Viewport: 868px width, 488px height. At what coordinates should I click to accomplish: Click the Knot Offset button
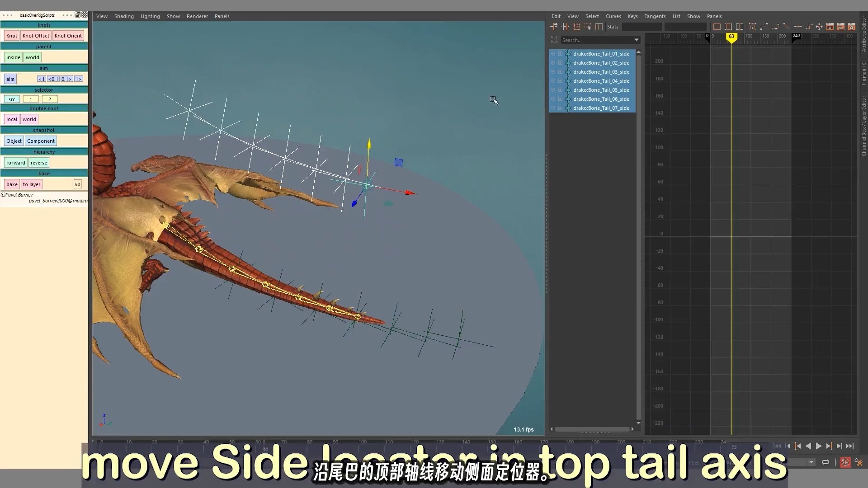pos(36,36)
